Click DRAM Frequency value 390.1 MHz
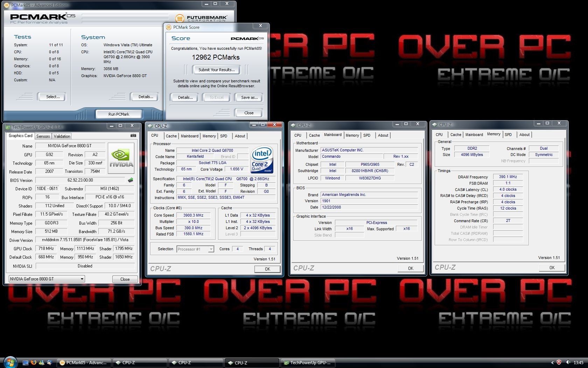Screen dimensions: 588x368 click(x=508, y=177)
